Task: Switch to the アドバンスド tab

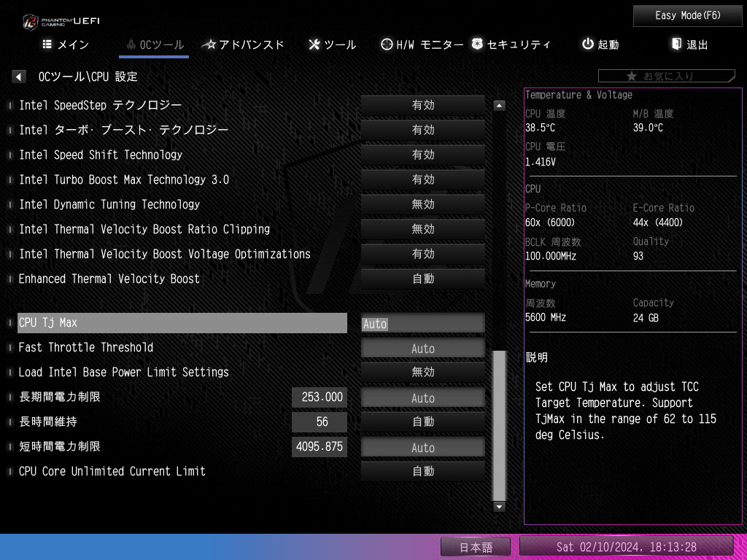Action: pyautogui.click(x=243, y=44)
